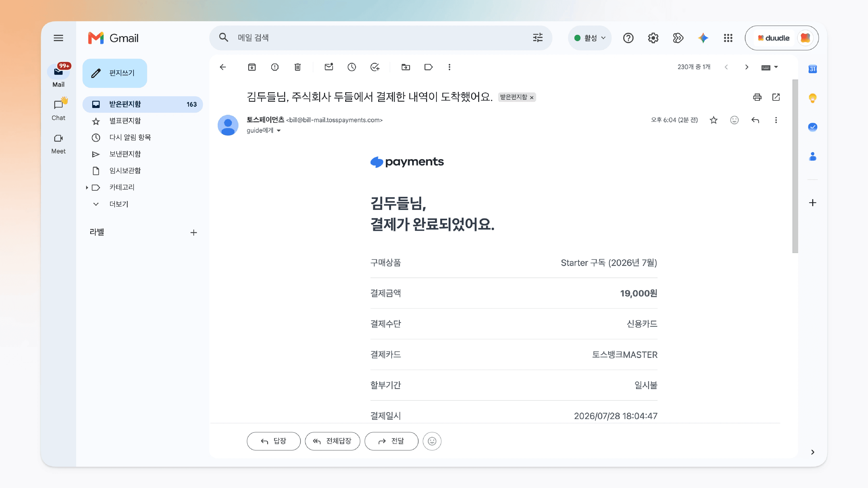
Task: Expand the 카테고리 folder
Action: tap(87, 187)
